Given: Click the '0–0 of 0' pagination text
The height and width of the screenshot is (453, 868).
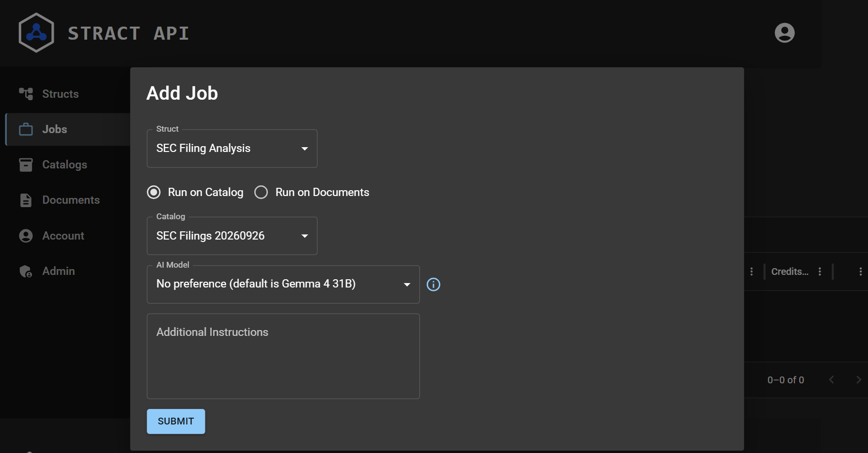Looking at the screenshot, I should coord(786,380).
